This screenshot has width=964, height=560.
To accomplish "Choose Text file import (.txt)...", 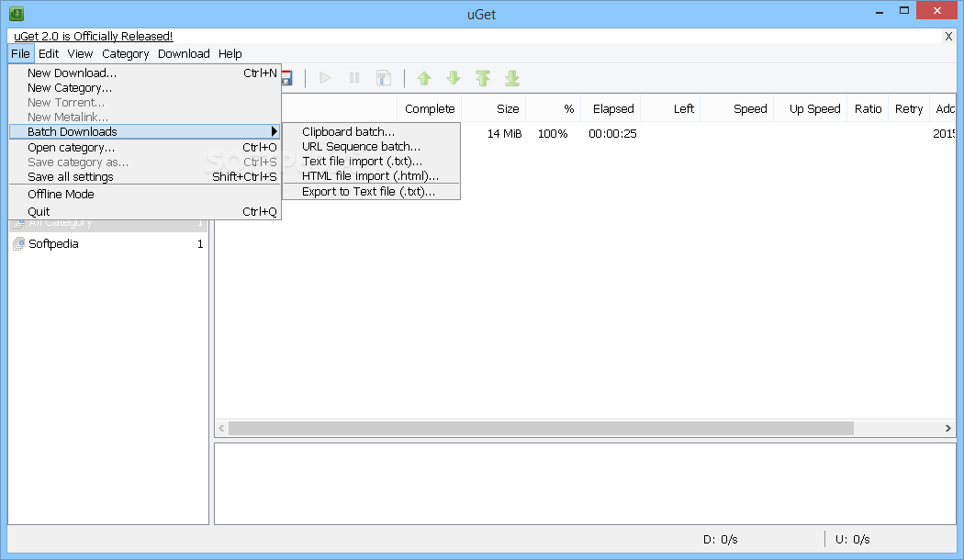I will click(371, 161).
